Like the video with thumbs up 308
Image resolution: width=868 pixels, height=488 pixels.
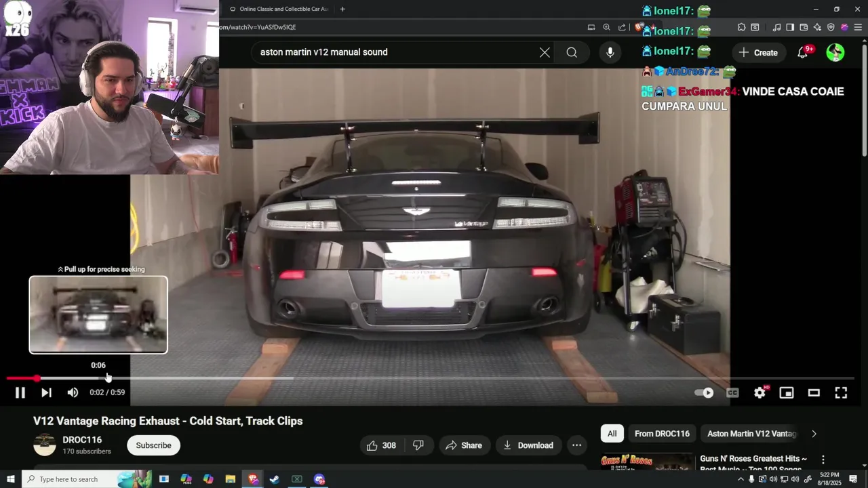[381, 445]
